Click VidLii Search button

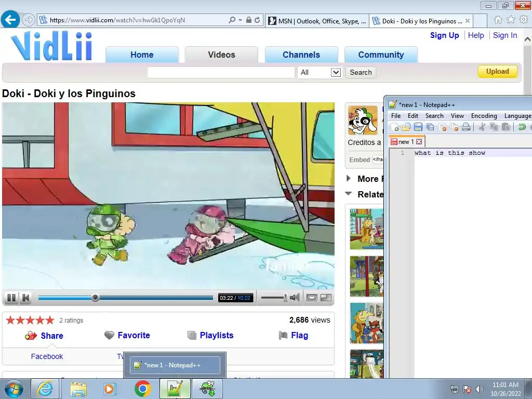[x=361, y=72]
